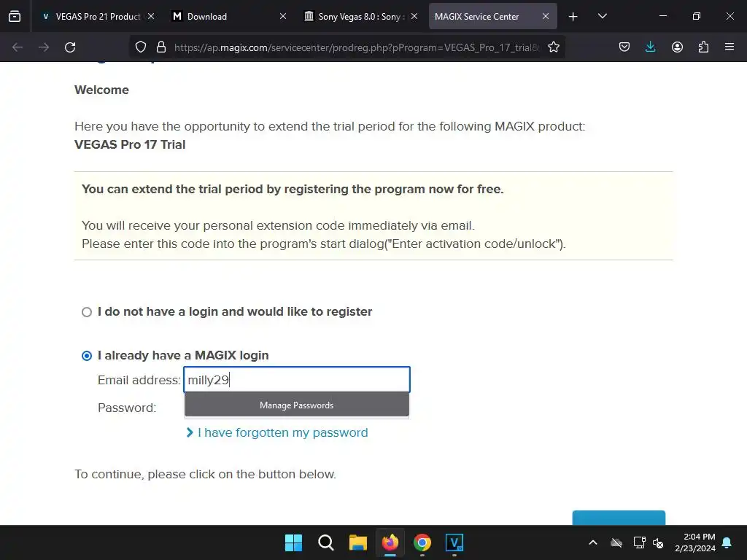Open VEGAS Pro from the taskbar

454,542
